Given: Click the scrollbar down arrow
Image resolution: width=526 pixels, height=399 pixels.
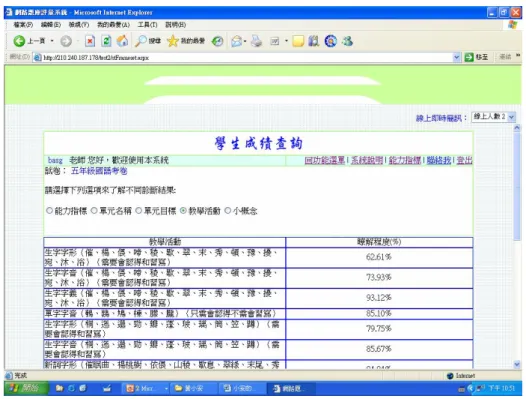Looking at the screenshot, I should click(517, 364).
